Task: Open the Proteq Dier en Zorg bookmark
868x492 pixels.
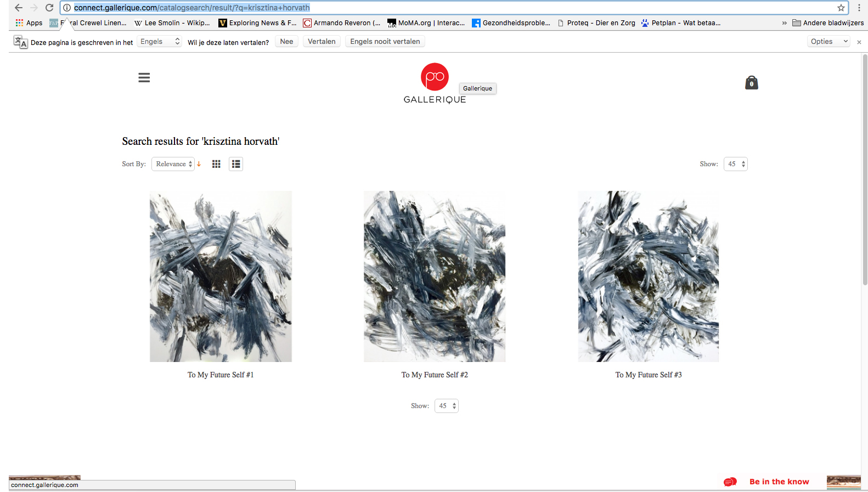Action: pos(596,22)
